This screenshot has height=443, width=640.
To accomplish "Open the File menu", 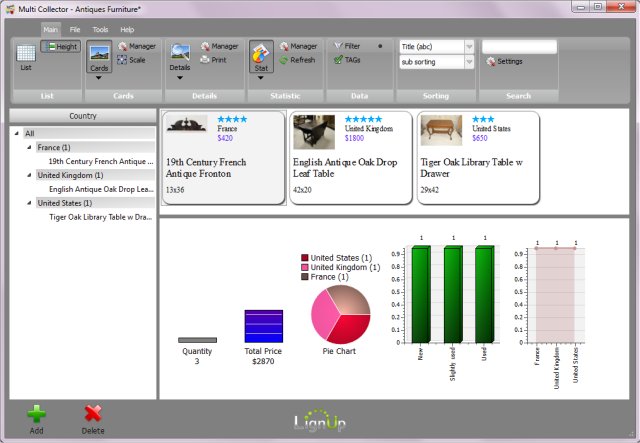I will point(75,30).
